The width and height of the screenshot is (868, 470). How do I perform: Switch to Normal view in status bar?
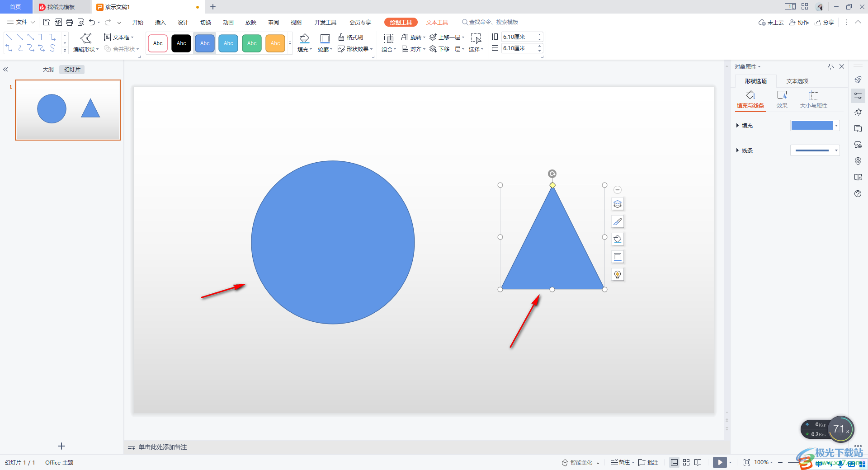coord(674,462)
